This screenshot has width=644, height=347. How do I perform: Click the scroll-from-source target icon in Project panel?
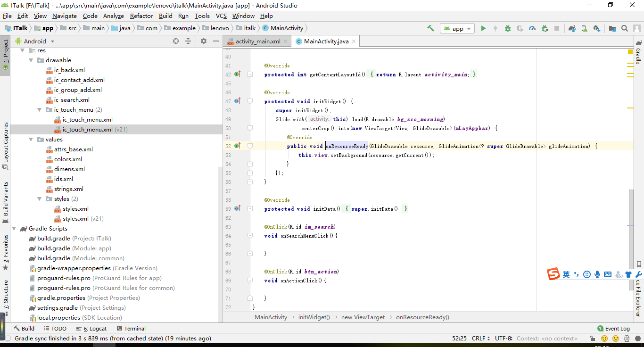point(176,41)
